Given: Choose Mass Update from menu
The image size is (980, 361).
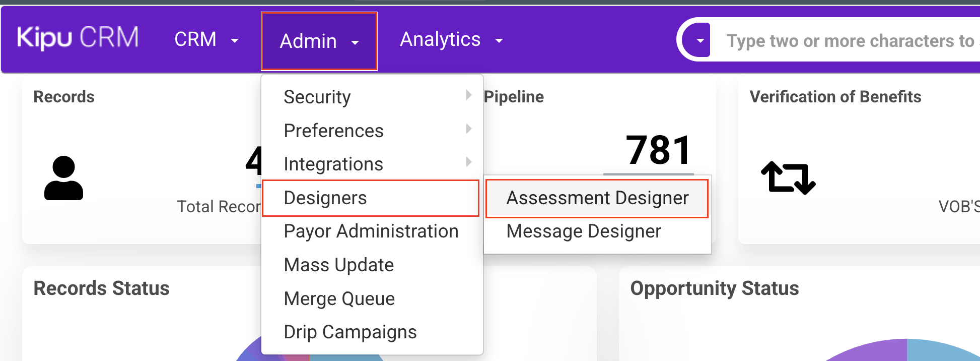Looking at the screenshot, I should tap(338, 265).
